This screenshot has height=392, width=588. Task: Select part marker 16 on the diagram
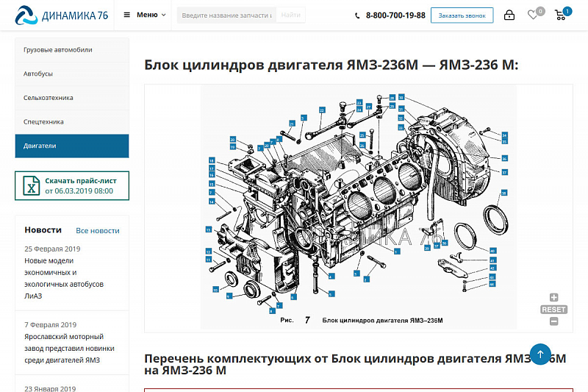click(x=212, y=175)
